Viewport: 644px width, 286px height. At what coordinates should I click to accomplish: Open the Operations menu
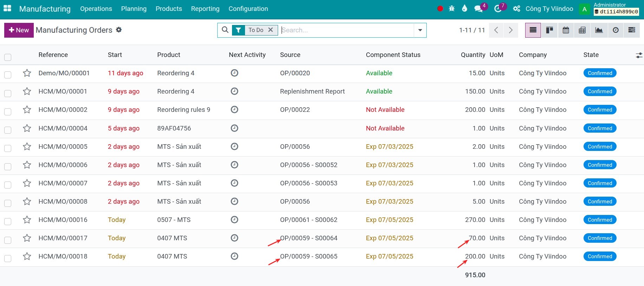point(96,9)
